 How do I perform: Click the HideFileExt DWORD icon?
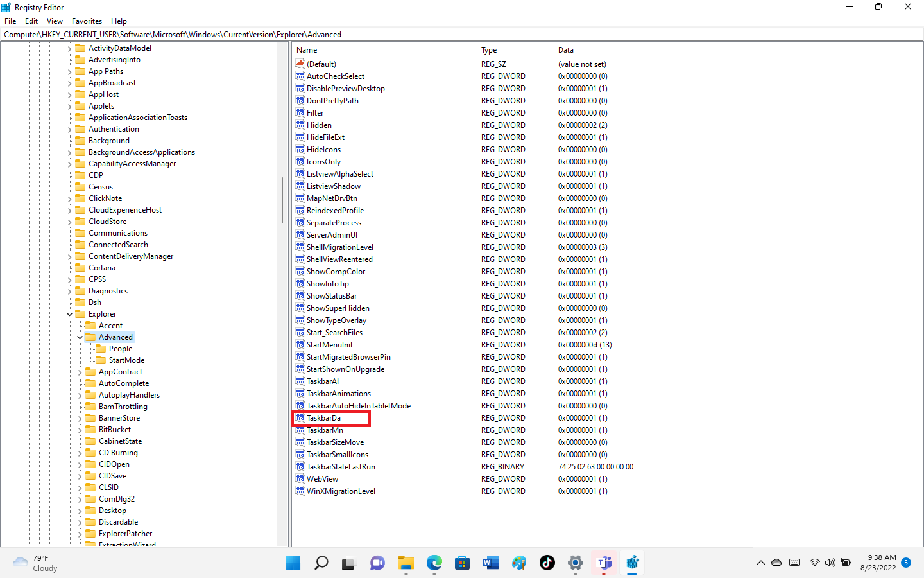[300, 137]
